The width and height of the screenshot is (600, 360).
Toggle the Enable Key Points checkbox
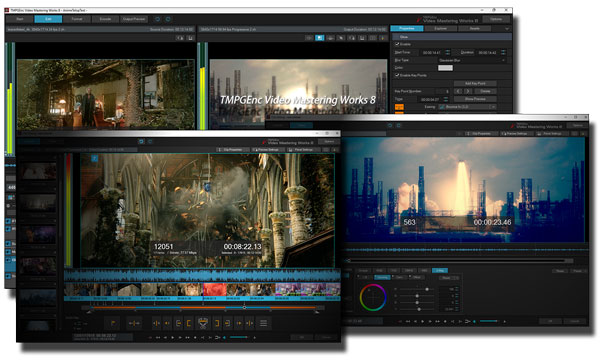[397, 75]
